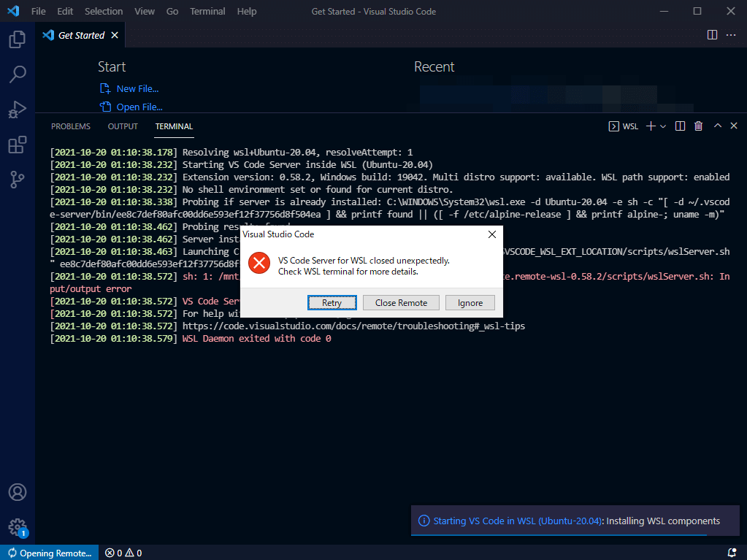Open the Explorer sidebar icon
This screenshot has width=747, height=560.
coord(17,39)
